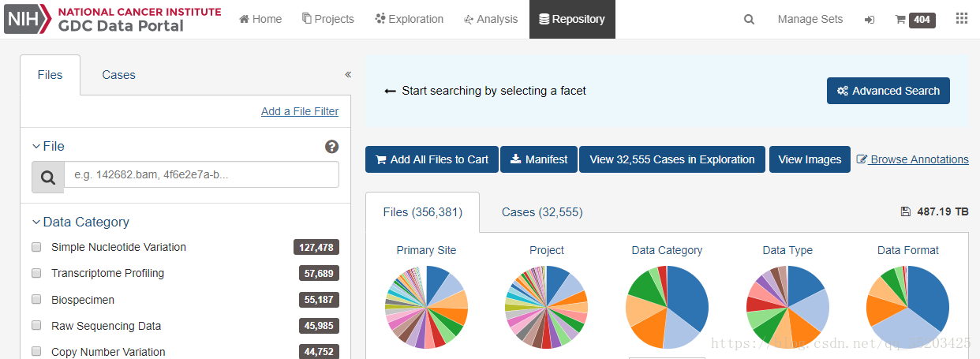The image size is (980, 359).
Task: Tick the Raw Sequencing Data checkbox
Action: (x=36, y=325)
